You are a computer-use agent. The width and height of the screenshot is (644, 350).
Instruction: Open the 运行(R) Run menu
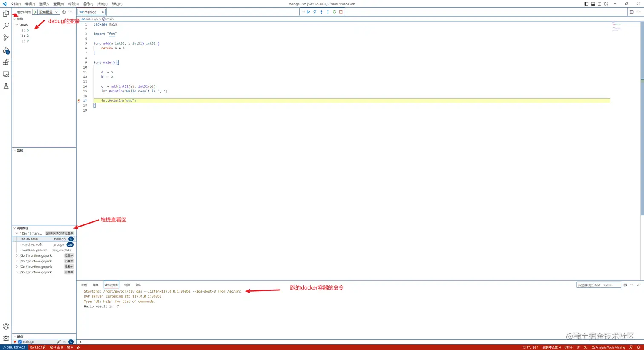(88, 4)
